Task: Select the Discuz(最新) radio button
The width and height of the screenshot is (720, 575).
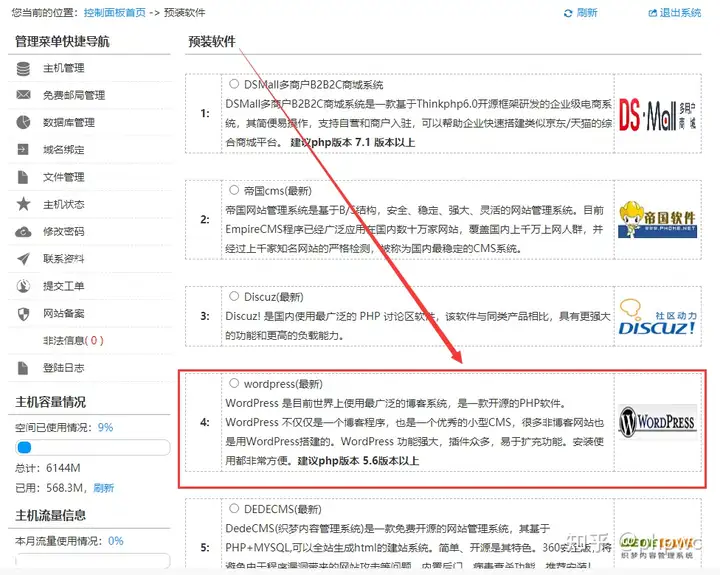Action: 234,296
